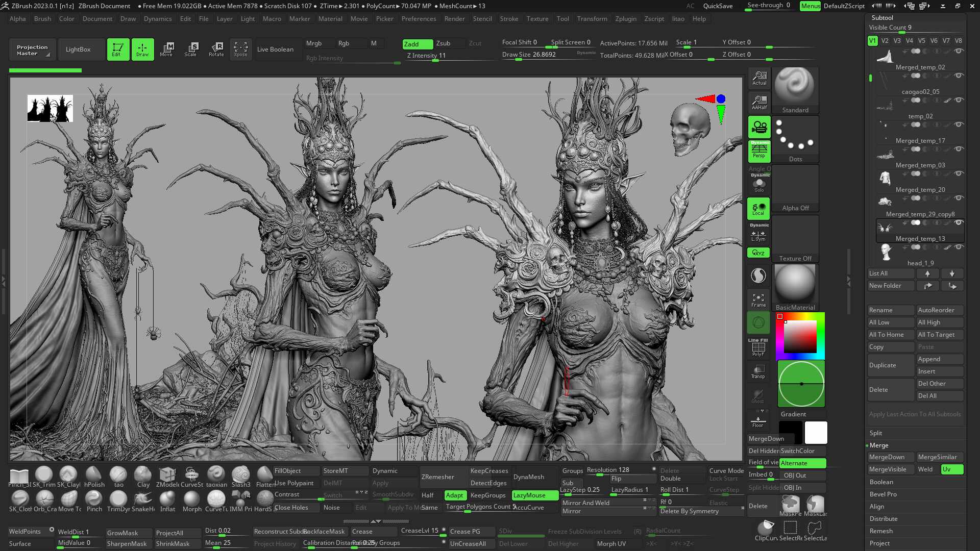The height and width of the screenshot is (551, 980).
Task: Select the hPolish brush icon
Action: (94, 477)
